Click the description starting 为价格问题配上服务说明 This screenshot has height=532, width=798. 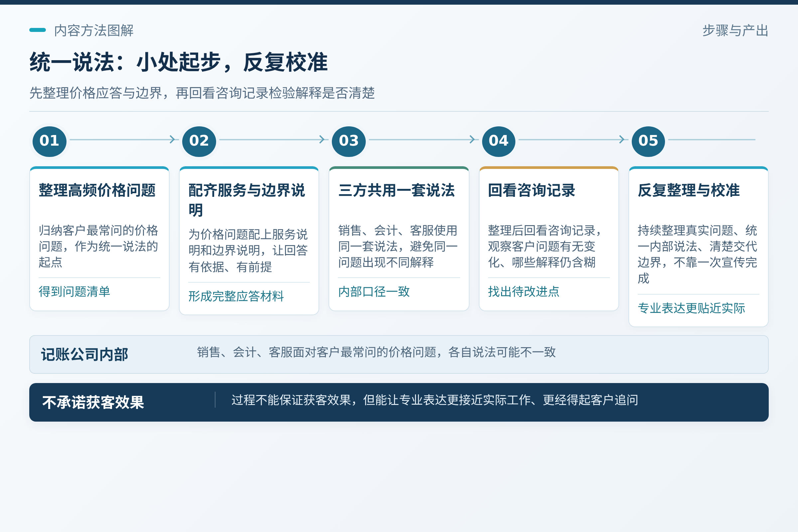pos(248,251)
